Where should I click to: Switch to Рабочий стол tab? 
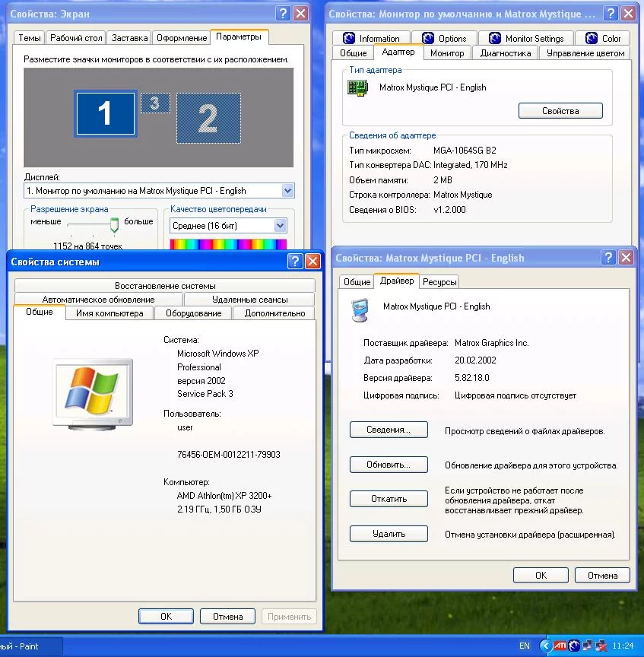click(x=76, y=38)
